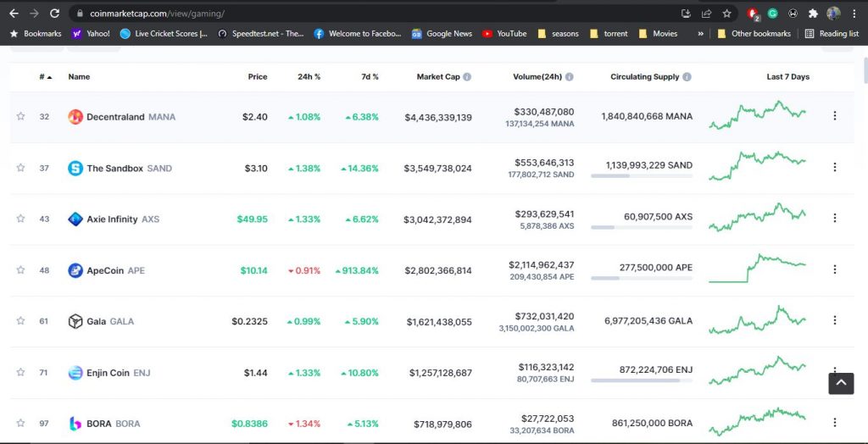Back to top arrow button
The width and height of the screenshot is (868, 444).
tap(841, 383)
